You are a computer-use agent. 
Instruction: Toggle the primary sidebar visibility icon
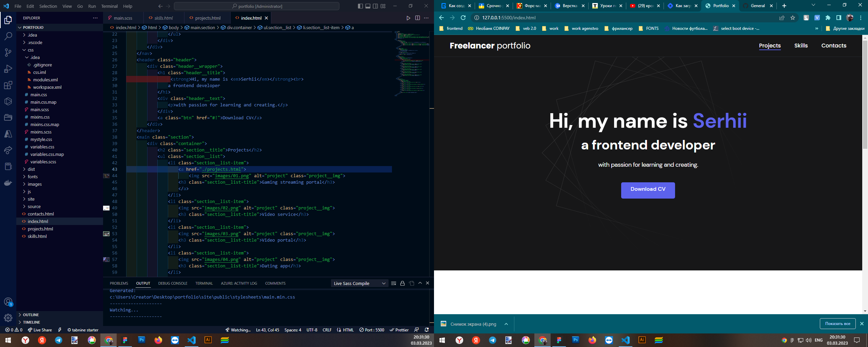click(360, 6)
